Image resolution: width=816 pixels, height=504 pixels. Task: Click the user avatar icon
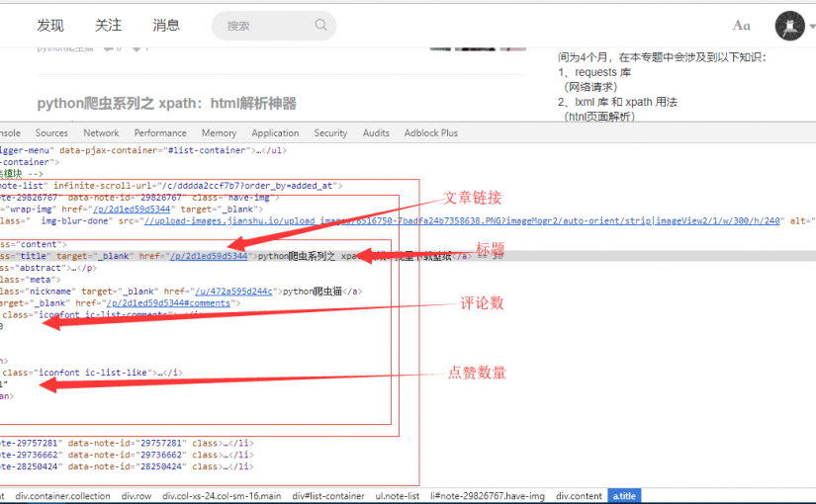pyautogui.click(x=788, y=26)
